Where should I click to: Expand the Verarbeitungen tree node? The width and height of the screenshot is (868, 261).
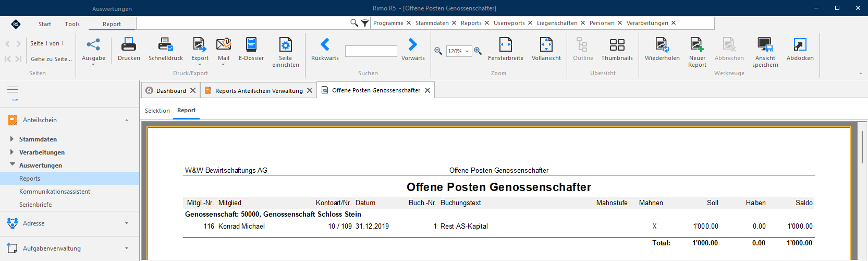click(x=11, y=152)
